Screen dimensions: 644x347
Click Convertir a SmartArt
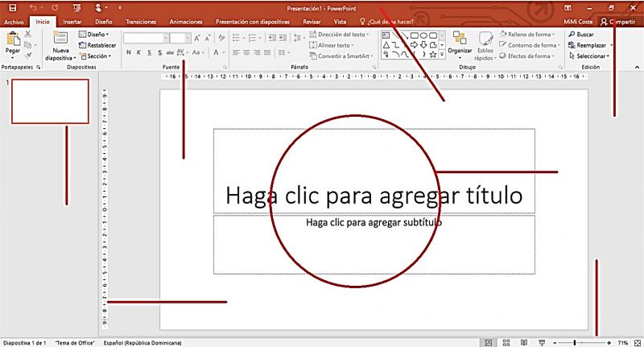tap(341, 56)
